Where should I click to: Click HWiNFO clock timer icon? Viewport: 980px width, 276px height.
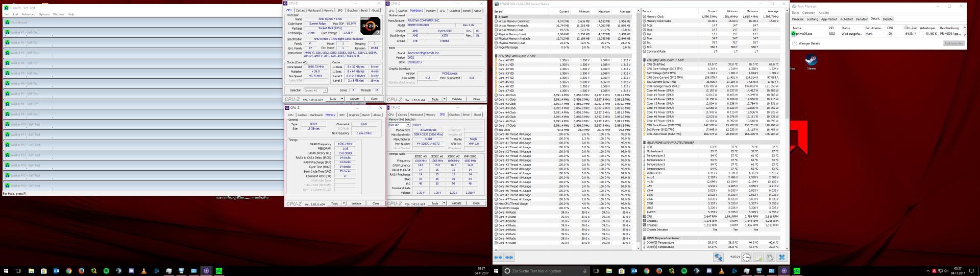[747, 257]
